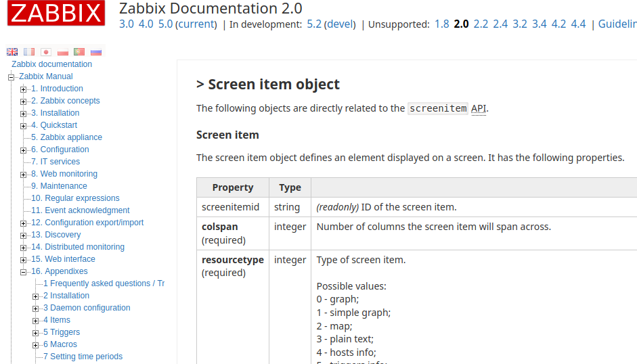
Task: Go to 2. Zabbix concepts page
Action: point(66,101)
